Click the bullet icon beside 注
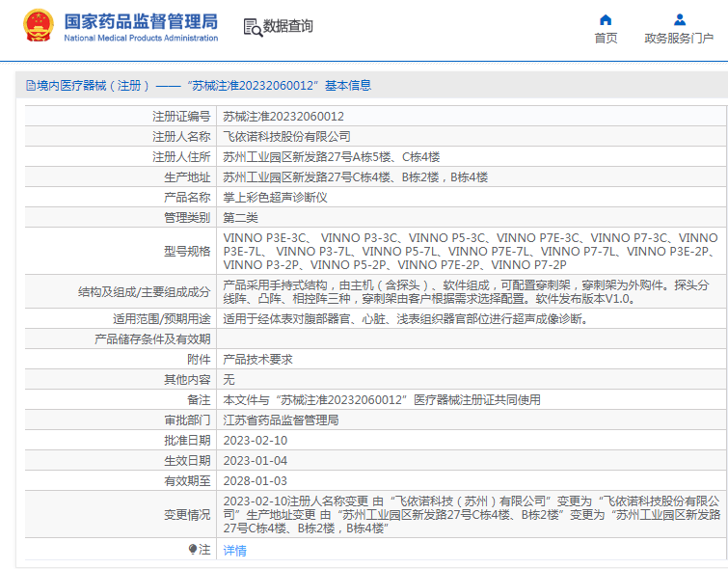The image size is (728, 569). tap(193, 549)
